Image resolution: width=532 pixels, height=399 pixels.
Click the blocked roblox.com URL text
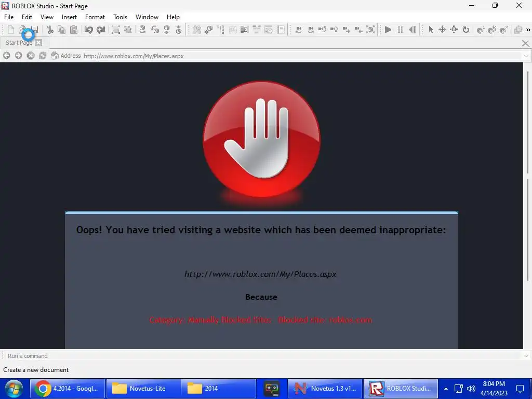(x=260, y=274)
